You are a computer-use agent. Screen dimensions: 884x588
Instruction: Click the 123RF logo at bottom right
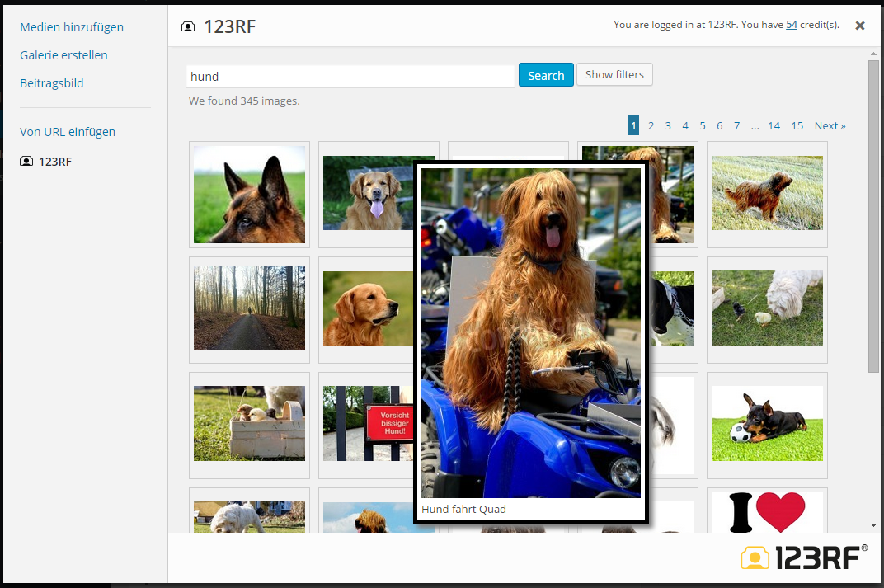[804, 557]
